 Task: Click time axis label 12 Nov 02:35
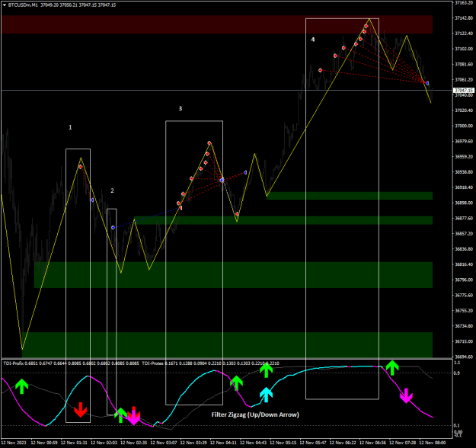[x=134, y=443]
